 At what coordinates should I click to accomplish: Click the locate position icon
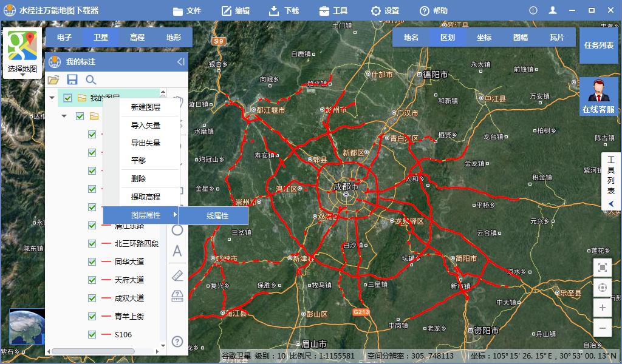tap(603, 287)
